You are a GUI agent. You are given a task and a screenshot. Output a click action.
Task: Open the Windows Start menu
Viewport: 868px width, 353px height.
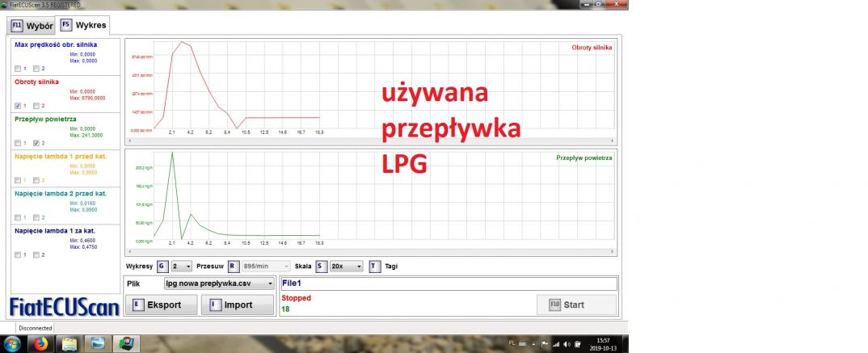[11, 343]
